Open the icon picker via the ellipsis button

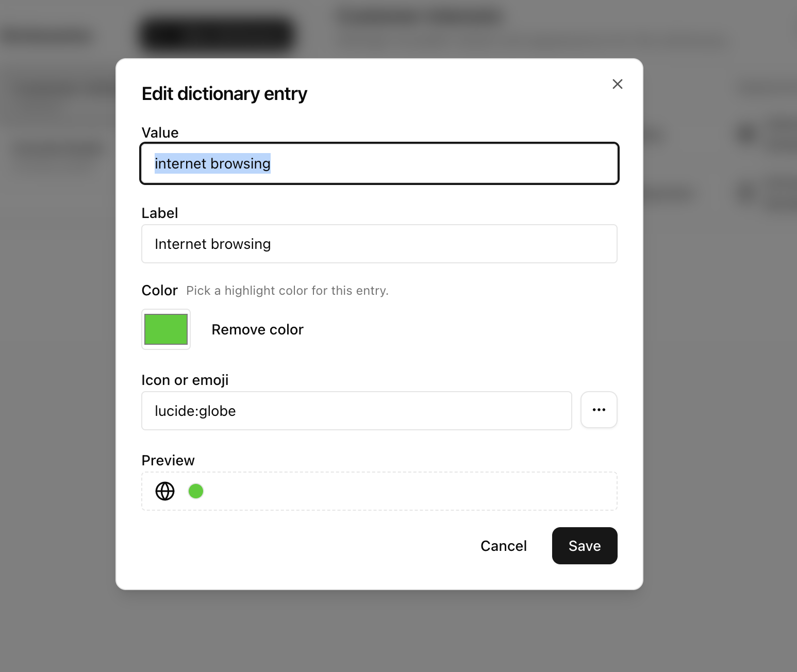point(599,410)
